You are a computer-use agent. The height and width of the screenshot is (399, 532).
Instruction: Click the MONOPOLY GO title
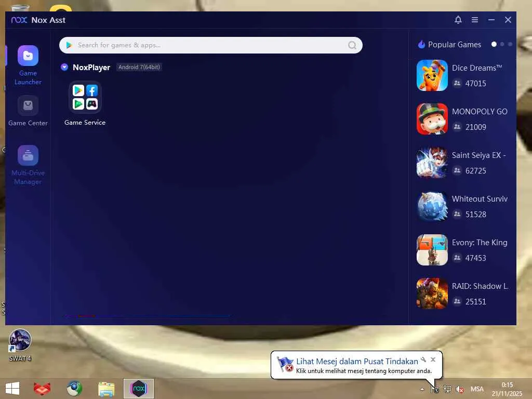point(480,111)
